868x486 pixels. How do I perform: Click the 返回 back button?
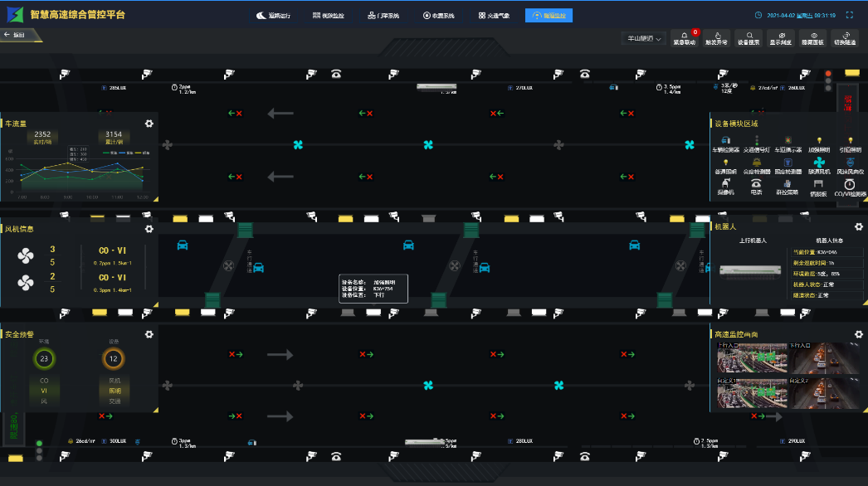(x=14, y=35)
